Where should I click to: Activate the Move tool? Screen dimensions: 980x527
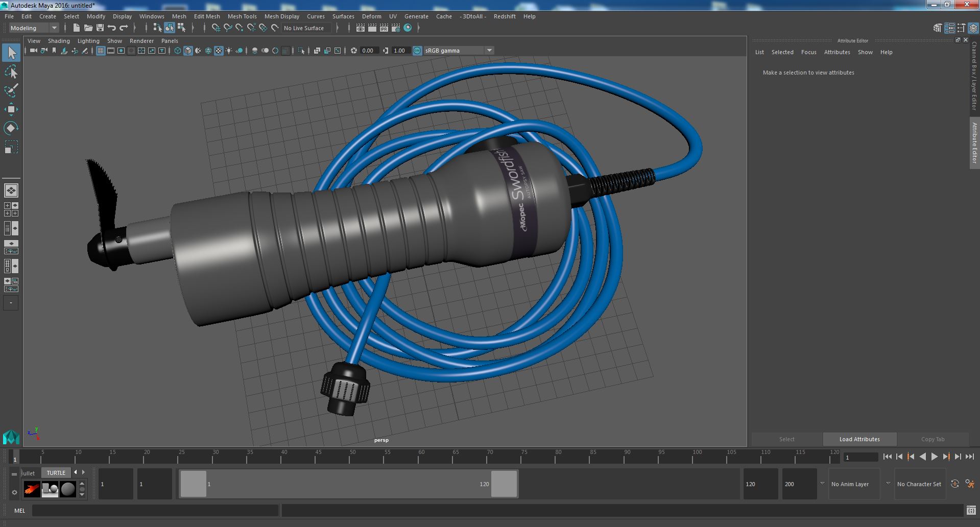pos(11,109)
